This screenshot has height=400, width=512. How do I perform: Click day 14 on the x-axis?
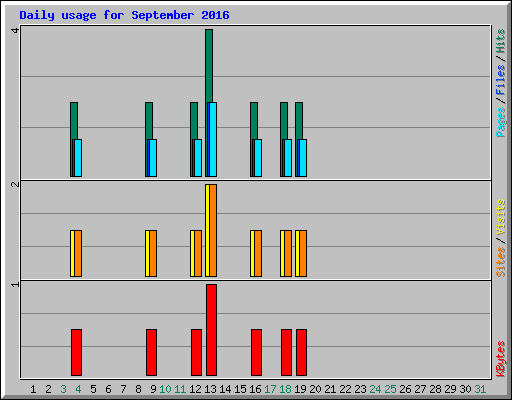tap(225, 389)
